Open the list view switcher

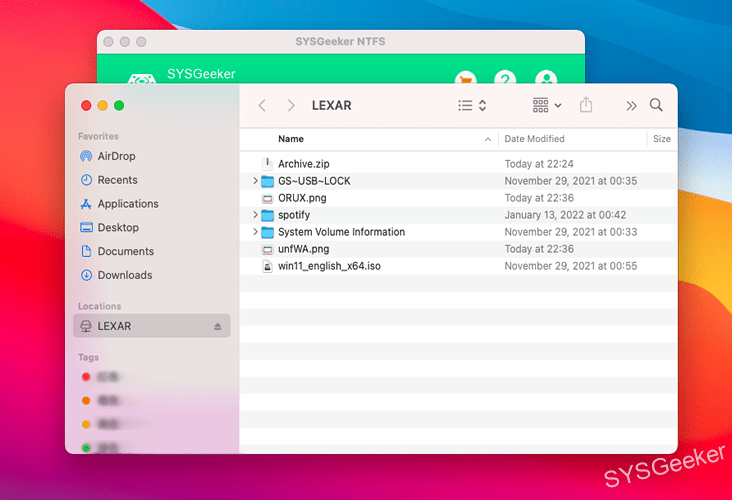pyautogui.click(x=472, y=106)
